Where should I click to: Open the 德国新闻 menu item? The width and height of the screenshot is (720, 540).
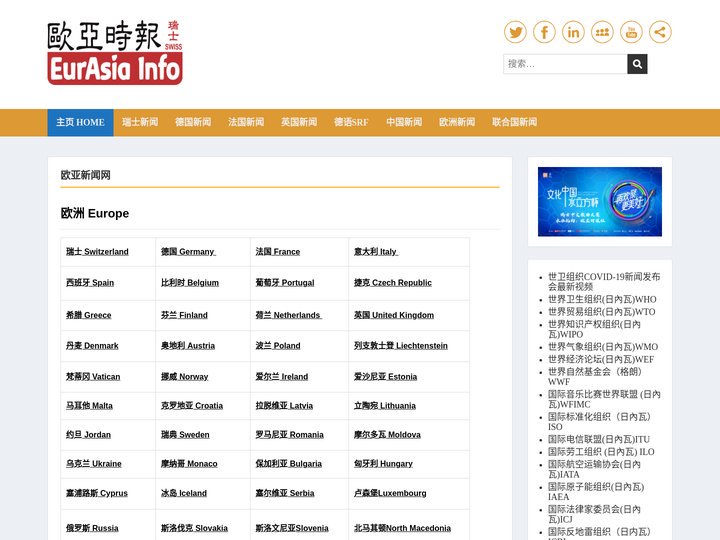click(193, 123)
